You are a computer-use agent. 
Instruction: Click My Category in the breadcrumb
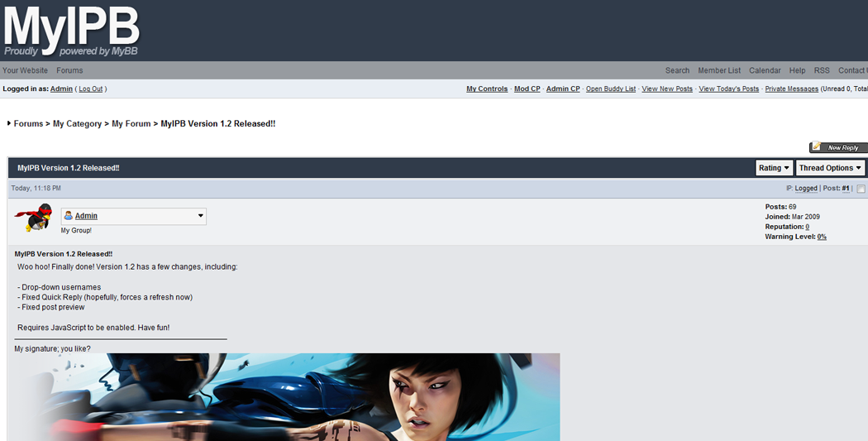pyautogui.click(x=77, y=123)
